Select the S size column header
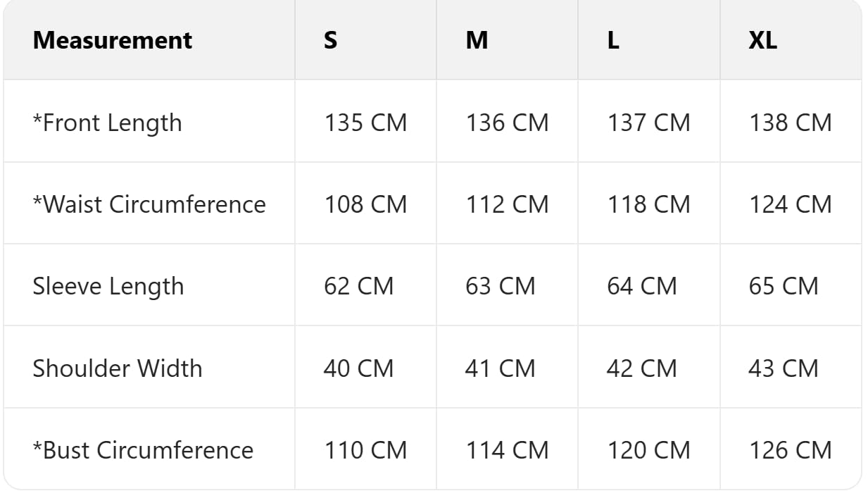Viewport: 868px width, 491px height. (x=330, y=40)
